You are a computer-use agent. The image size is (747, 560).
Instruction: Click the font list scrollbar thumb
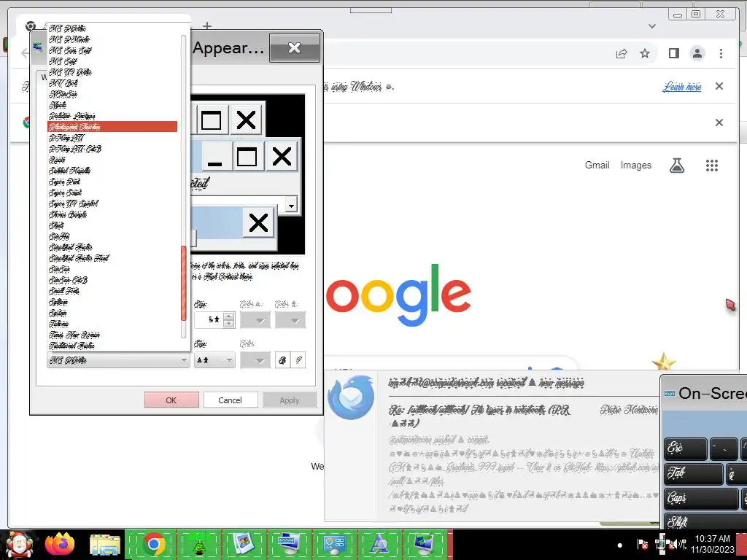pos(184,284)
